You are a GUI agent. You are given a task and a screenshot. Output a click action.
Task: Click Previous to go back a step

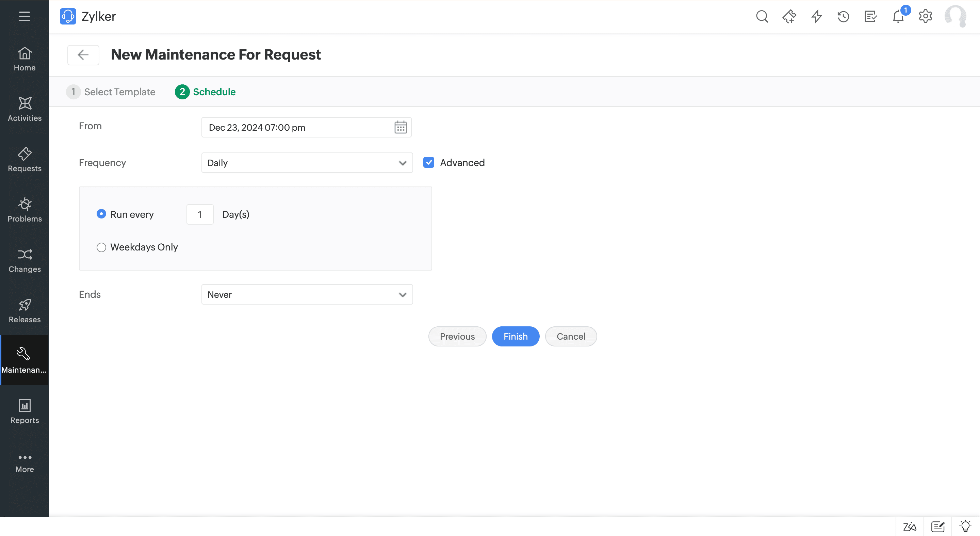point(457,336)
